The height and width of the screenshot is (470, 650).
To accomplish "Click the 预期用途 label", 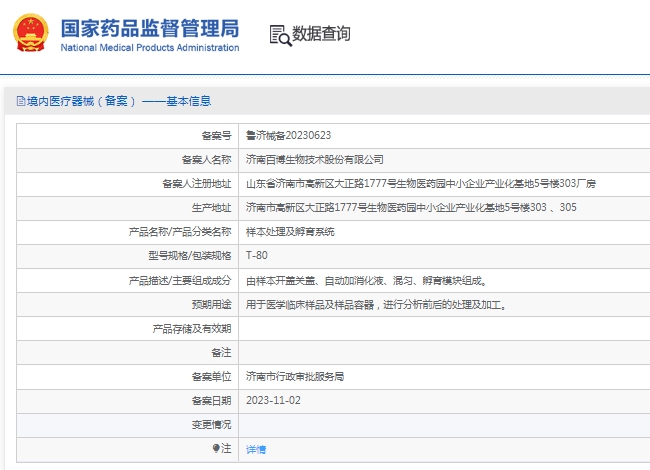I will tap(211, 305).
